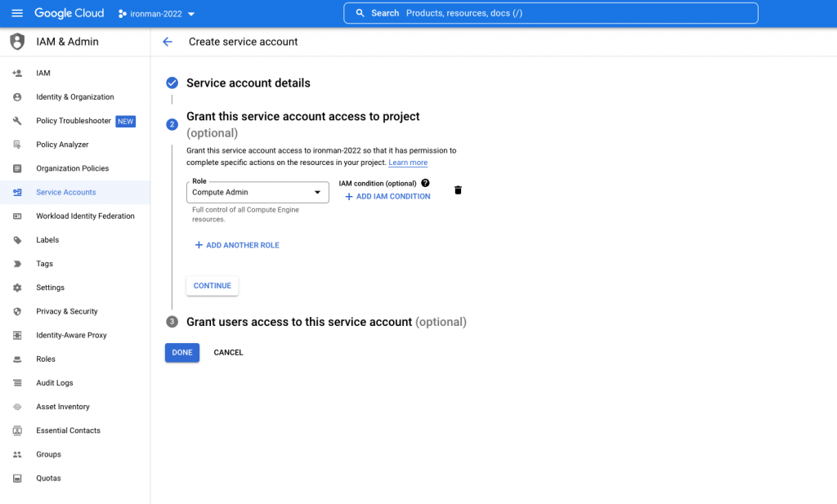Open the ironman-2022 project selector
Image resolution: width=837 pixels, height=504 pixels.
(156, 14)
